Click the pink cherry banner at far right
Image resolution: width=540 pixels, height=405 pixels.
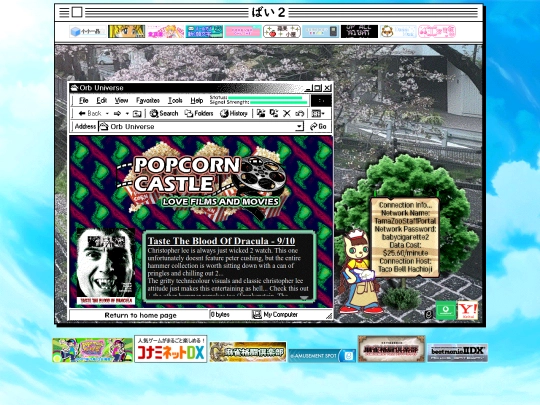click(437, 31)
